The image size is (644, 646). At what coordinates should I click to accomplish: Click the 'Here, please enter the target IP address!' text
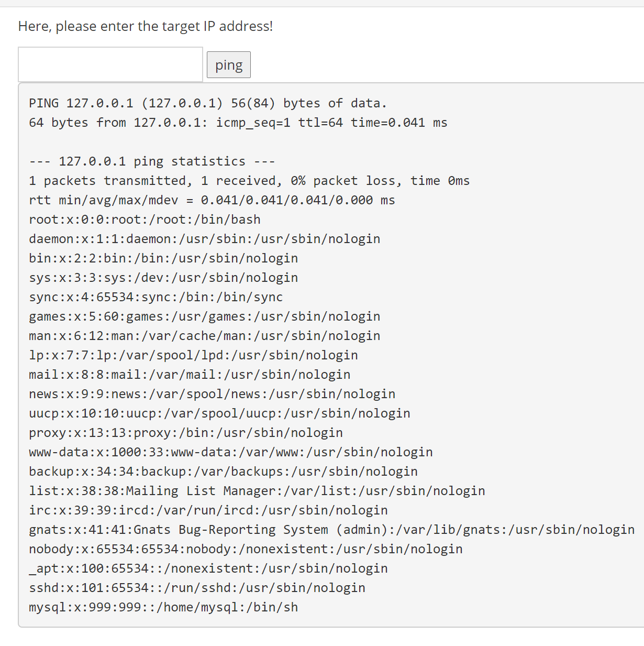pos(146,26)
